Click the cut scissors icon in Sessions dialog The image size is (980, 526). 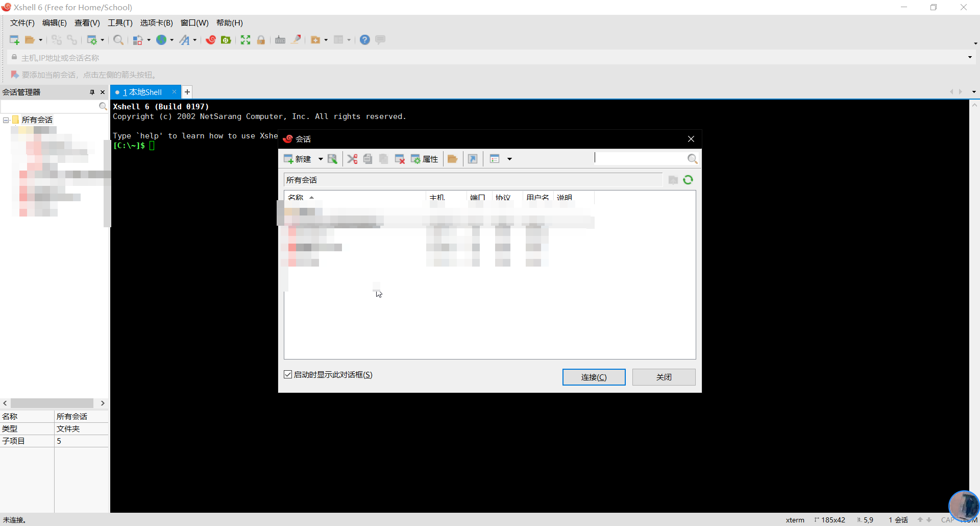click(352, 159)
